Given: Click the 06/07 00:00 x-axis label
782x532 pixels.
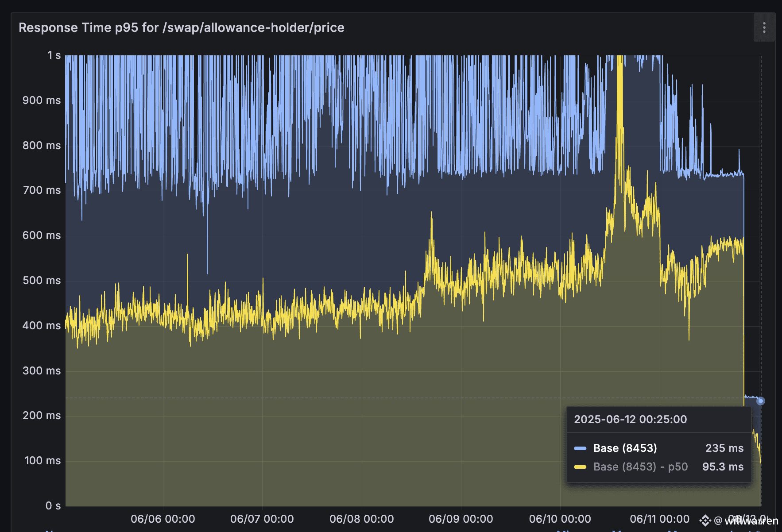Looking at the screenshot, I should [x=262, y=519].
